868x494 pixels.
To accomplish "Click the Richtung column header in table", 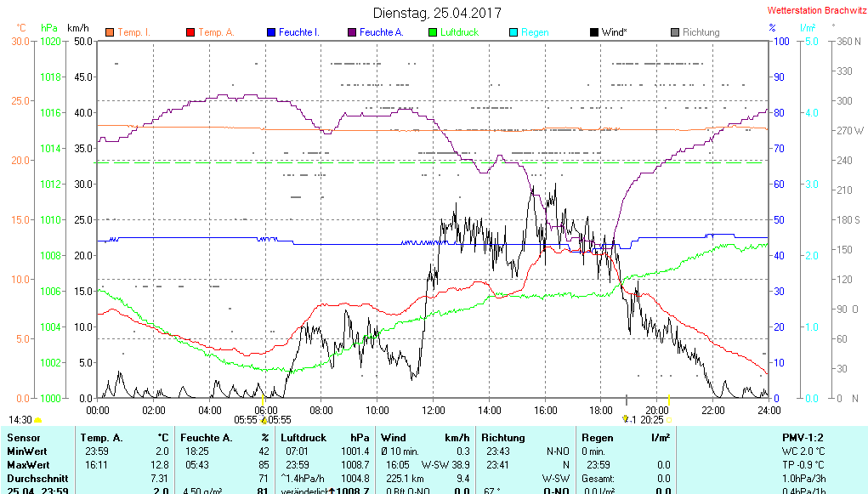I will 502,437.
